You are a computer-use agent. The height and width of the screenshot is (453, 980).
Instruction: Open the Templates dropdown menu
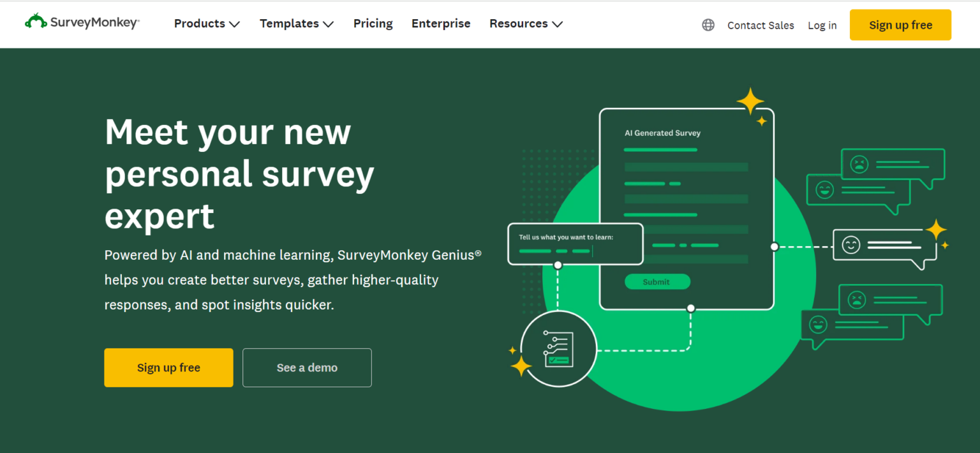(x=296, y=24)
